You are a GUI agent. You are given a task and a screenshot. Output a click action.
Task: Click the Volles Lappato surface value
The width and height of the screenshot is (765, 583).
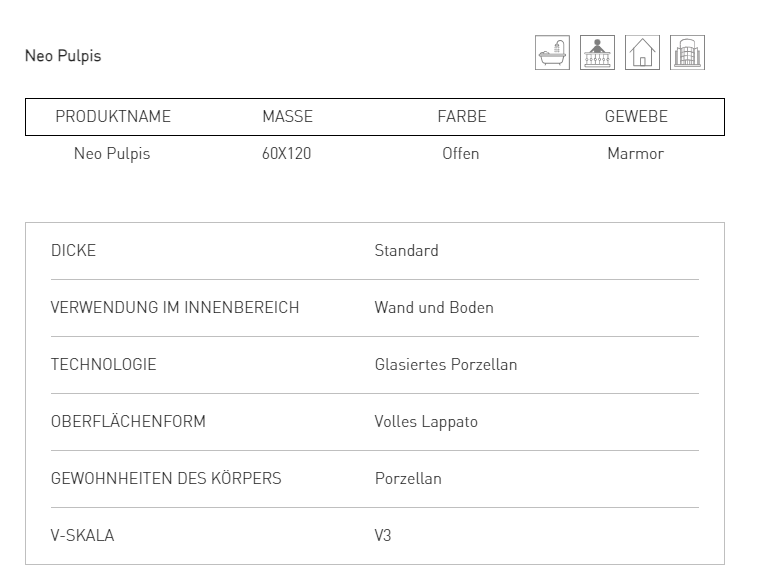(426, 422)
